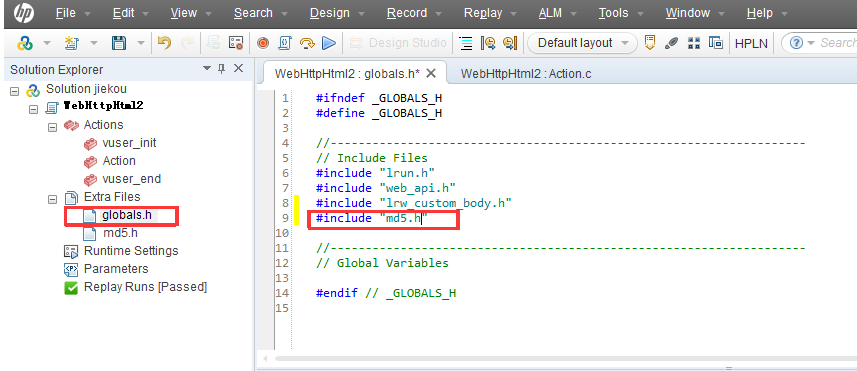This screenshot has height=371, width=857.
Task: Replay the script with the play icon
Action: click(328, 43)
